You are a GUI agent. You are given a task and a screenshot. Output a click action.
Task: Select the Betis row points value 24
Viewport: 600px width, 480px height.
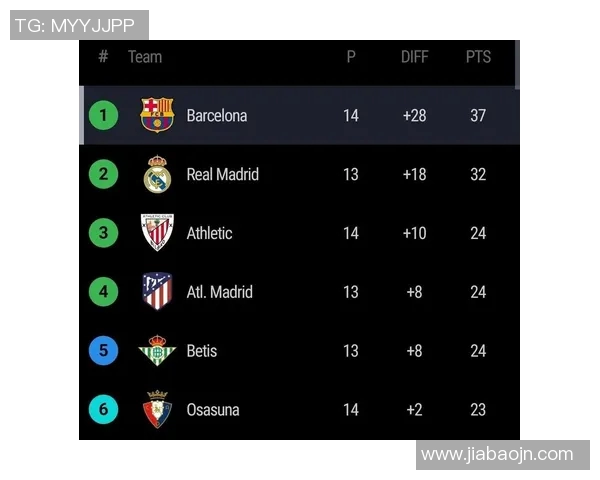coord(478,351)
